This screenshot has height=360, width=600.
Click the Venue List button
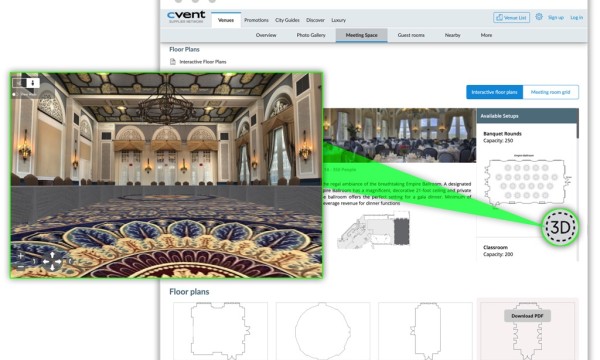tap(511, 18)
